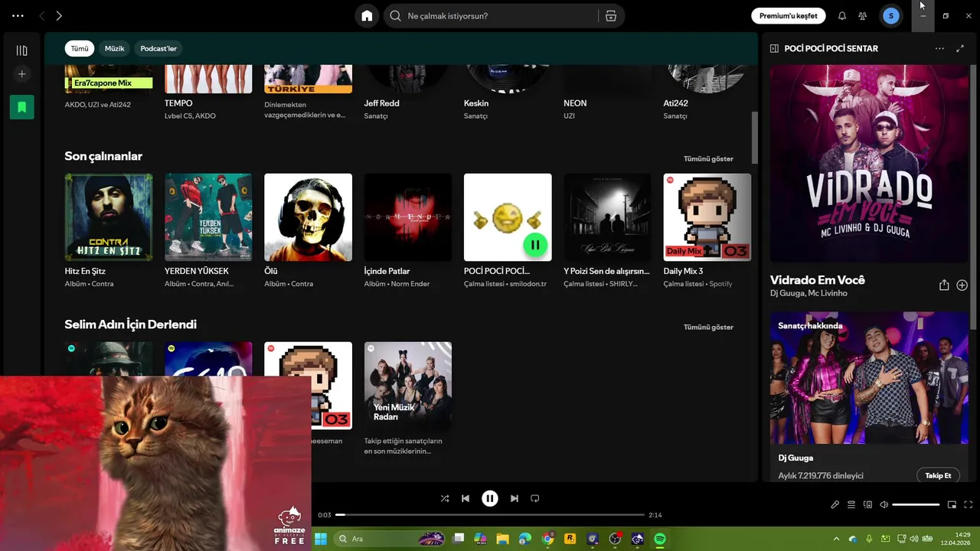
Task: Open the mini player icon
Action: point(952,504)
